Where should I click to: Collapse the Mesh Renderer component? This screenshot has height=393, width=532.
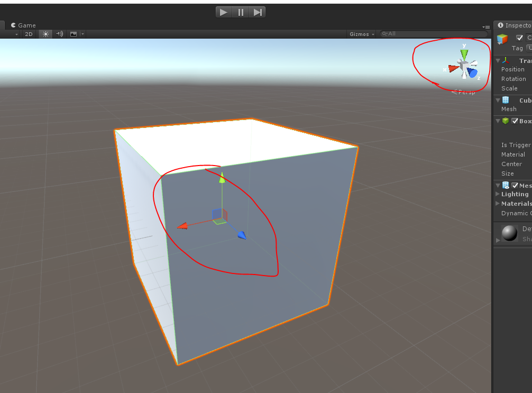[x=498, y=185]
